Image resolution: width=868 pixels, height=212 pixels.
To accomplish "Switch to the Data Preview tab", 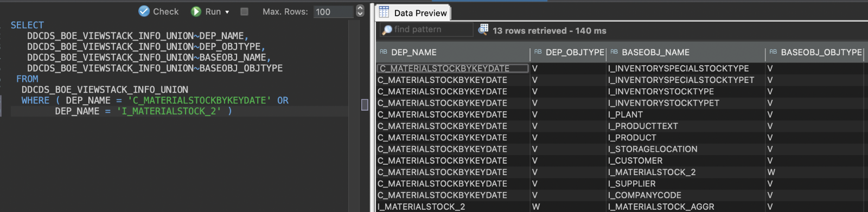I will click(x=413, y=12).
